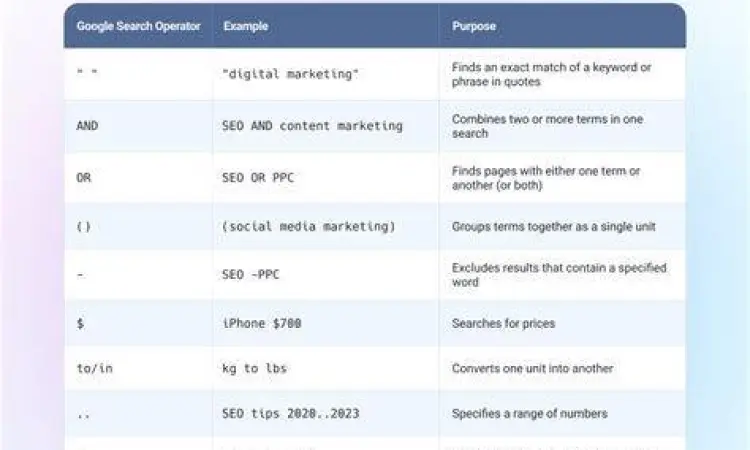Select the "kg to lbs" example

(x=254, y=368)
